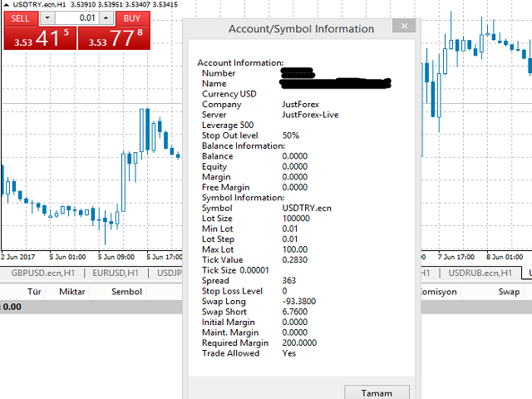
Task: Switch to USDRUB.ecn,H1 chart tab
Action: tap(480, 273)
